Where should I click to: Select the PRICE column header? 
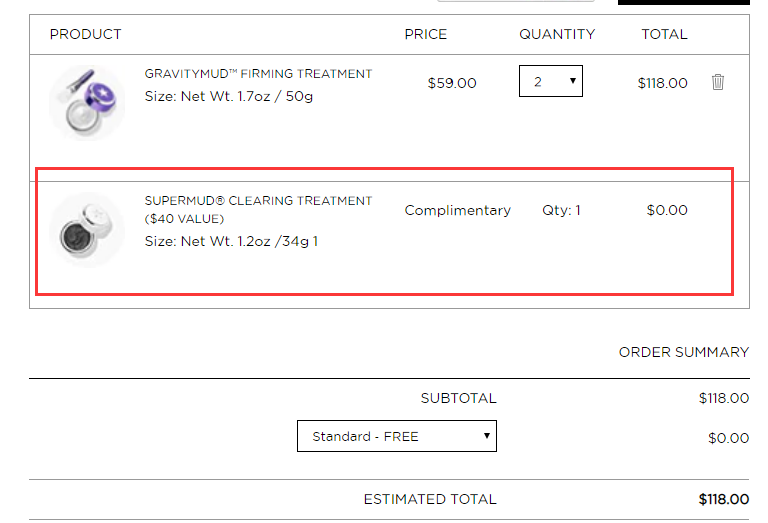point(426,34)
